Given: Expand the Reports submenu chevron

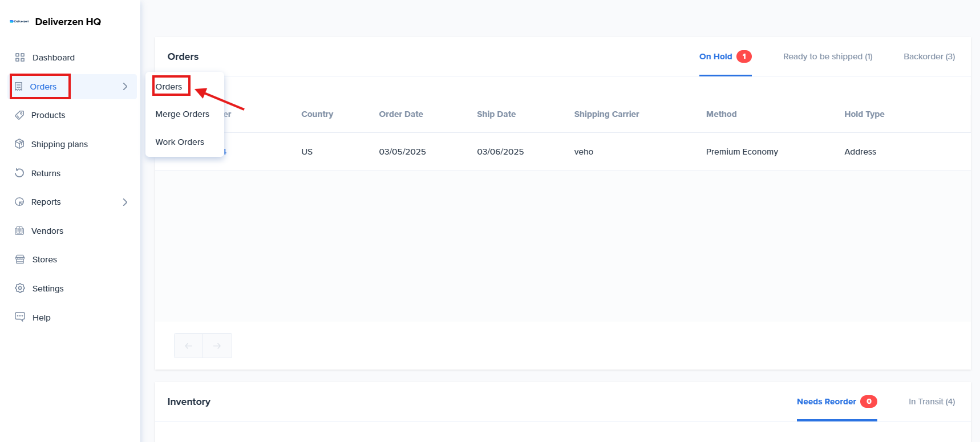Looking at the screenshot, I should [x=125, y=202].
